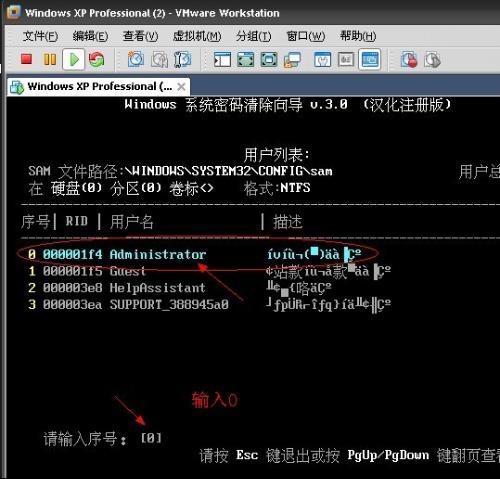Click the Reset virtual machine icon
500x479 pixels.
96,60
